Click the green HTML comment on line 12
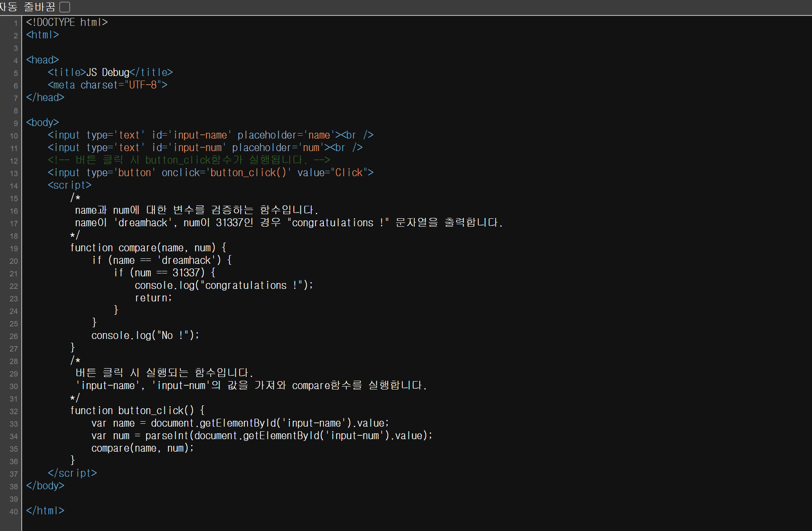 point(189,160)
